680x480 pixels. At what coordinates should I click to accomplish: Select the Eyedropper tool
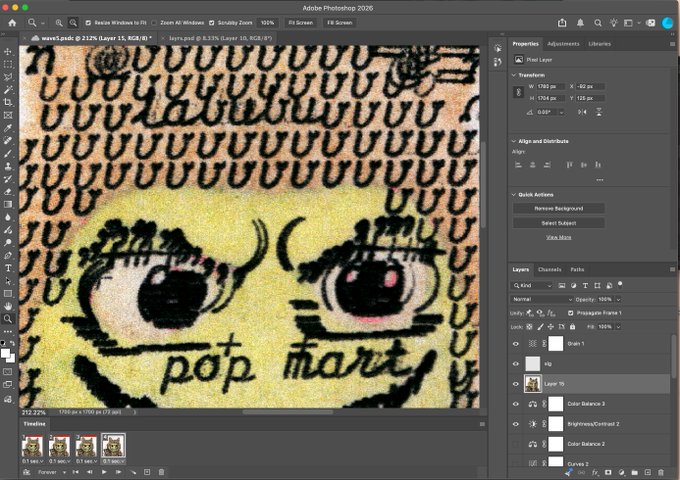click(8, 128)
